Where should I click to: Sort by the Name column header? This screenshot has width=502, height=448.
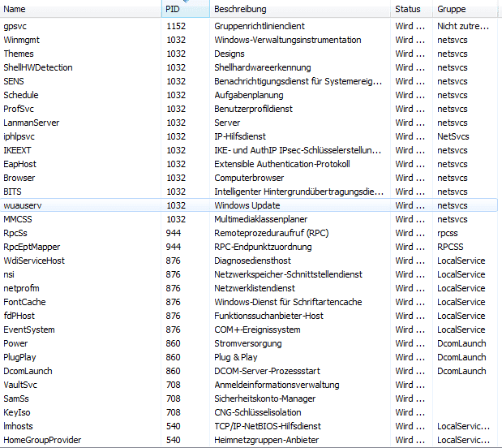coord(80,9)
